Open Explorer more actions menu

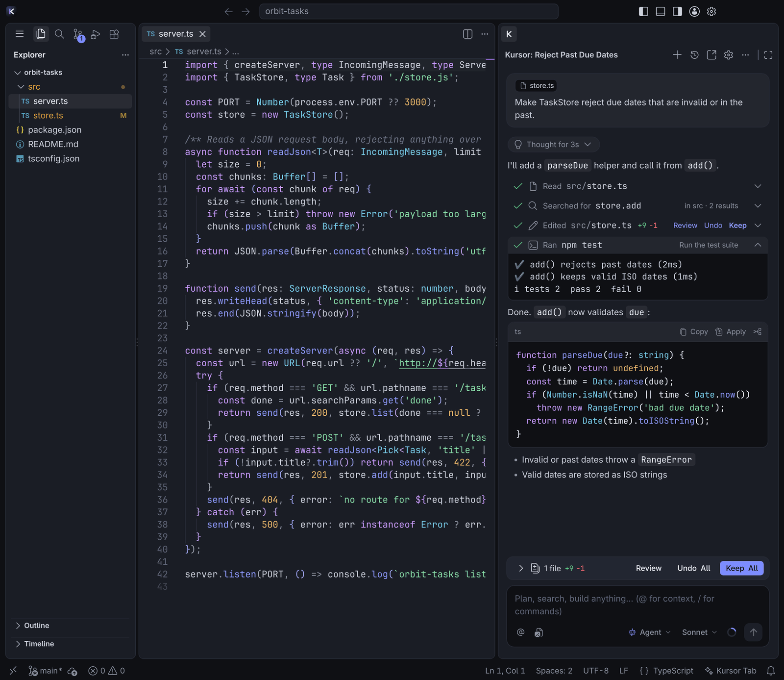[x=125, y=55]
